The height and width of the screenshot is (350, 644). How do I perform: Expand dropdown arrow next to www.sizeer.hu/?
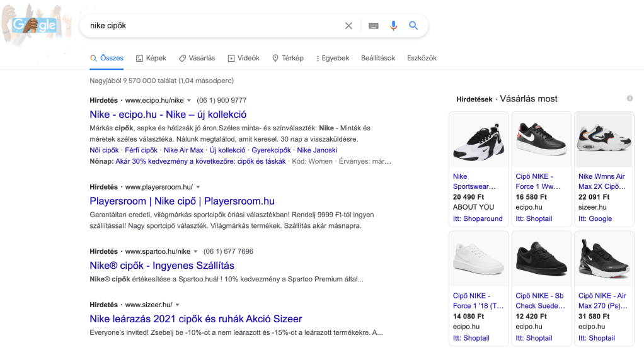[x=178, y=305]
